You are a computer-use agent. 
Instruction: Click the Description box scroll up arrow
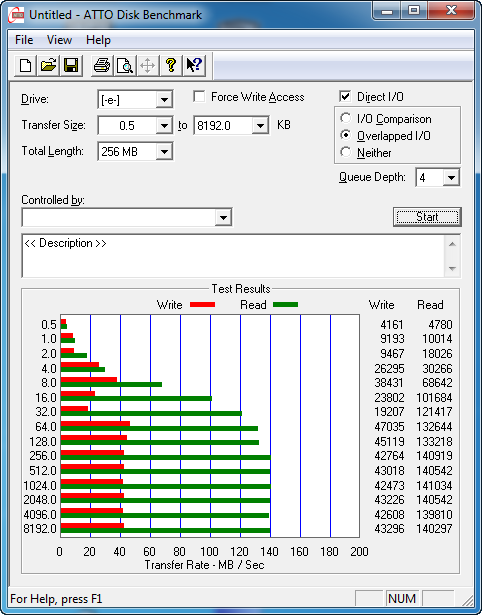pos(452,244)
